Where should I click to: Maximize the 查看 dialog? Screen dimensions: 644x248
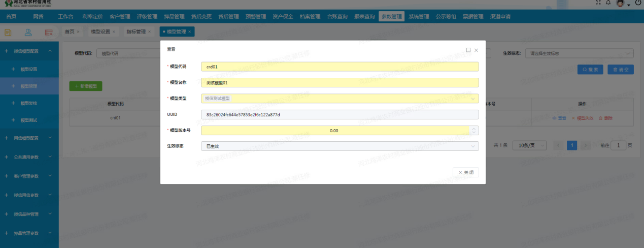468,50
